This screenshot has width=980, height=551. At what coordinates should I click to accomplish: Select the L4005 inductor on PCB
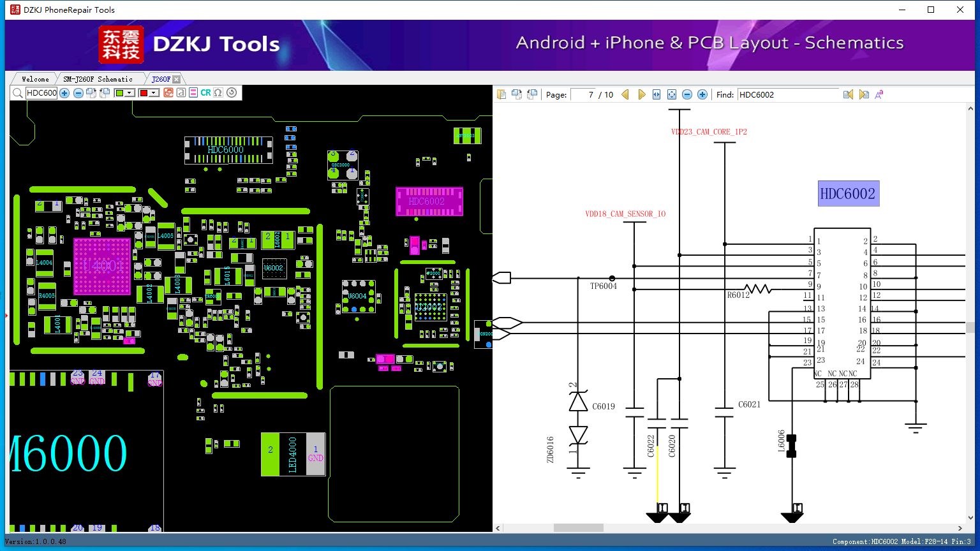tap(166, 236)
